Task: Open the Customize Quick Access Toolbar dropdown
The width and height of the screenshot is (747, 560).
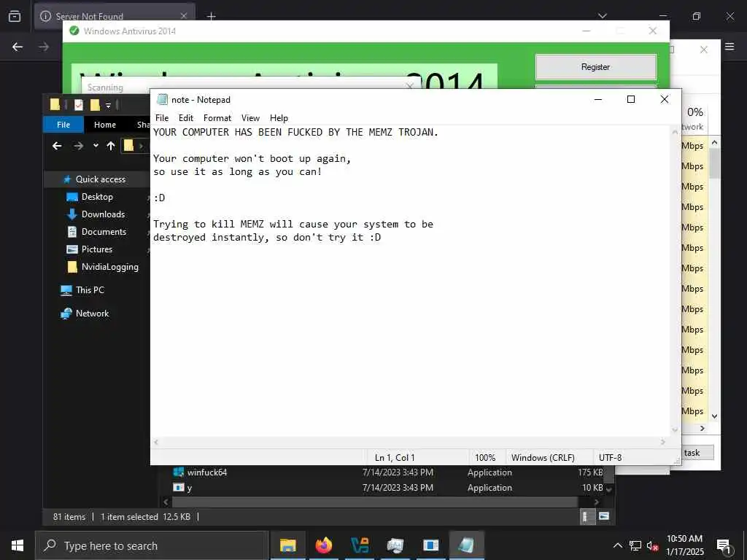Action: click(x=108, y=105)
